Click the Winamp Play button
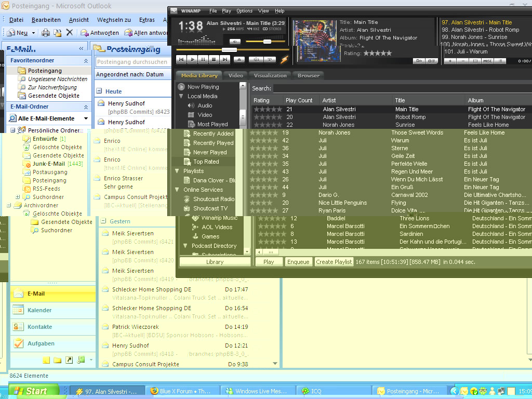This screenshot has height=399, width=532. pyautogui.click(x=192, y=60)
